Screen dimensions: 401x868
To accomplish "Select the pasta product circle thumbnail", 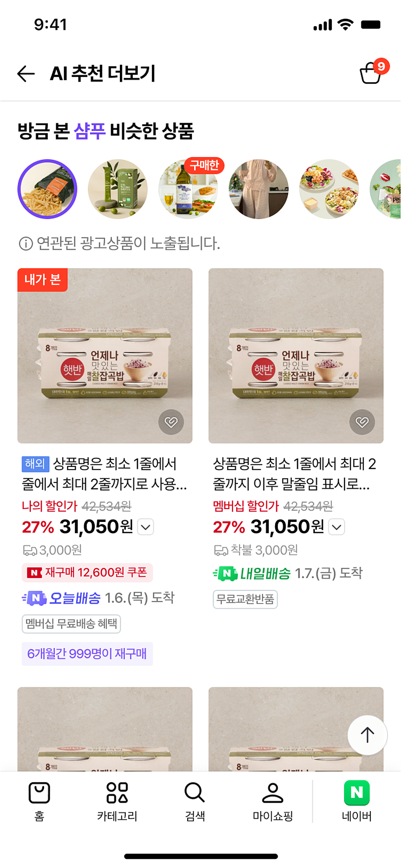I will tap(47, 189).
